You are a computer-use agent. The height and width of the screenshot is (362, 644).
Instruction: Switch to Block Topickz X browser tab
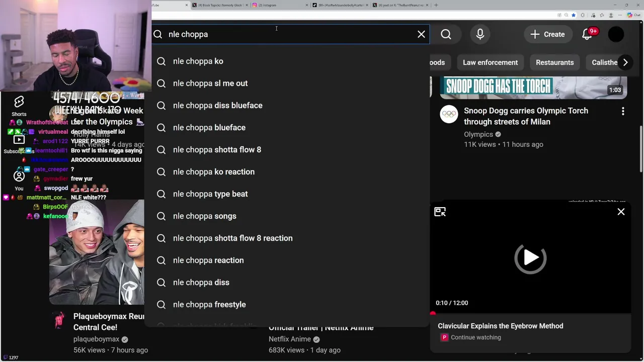220,5
